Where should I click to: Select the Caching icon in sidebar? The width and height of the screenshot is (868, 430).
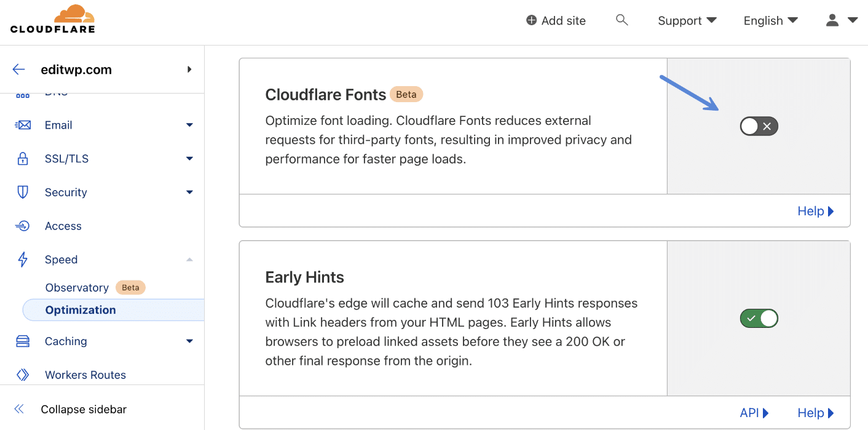(23, 341)
